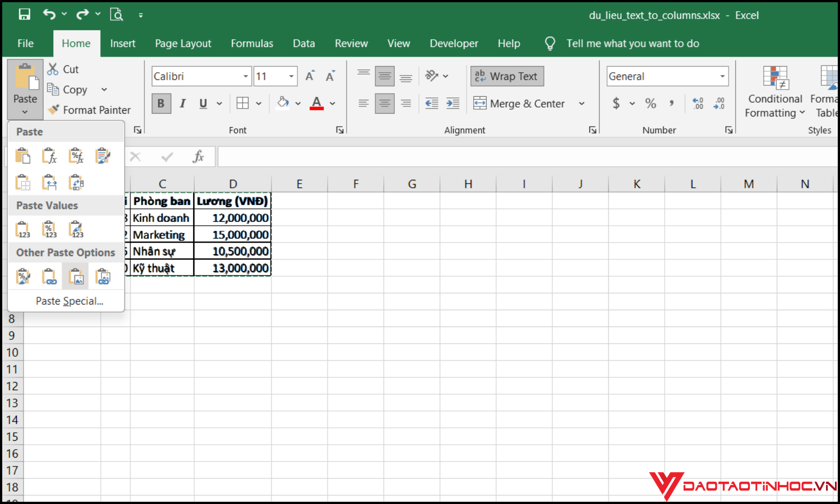Click the Cut button
This screenshot has height=504, width=840.
(63, 69)
